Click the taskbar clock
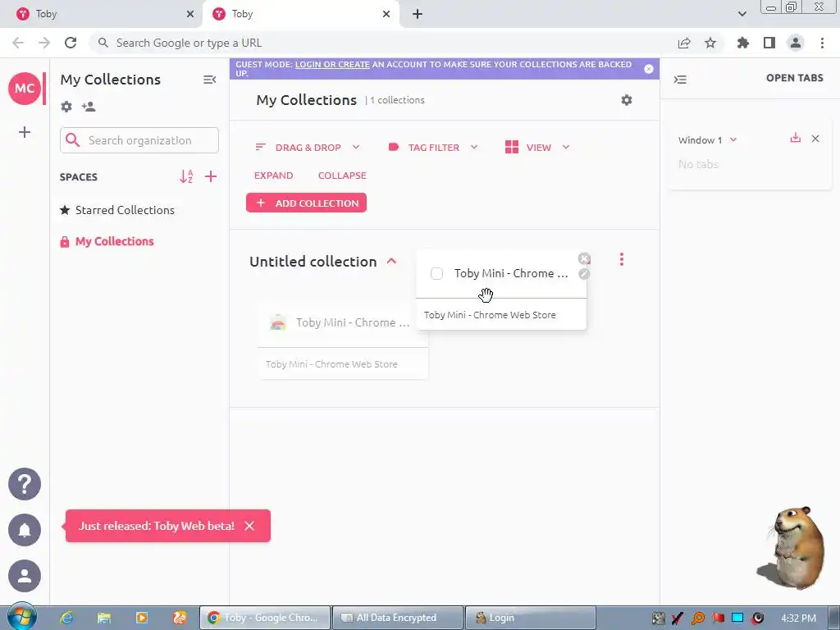The image size is (840, 630). click(x=798, y=619)
